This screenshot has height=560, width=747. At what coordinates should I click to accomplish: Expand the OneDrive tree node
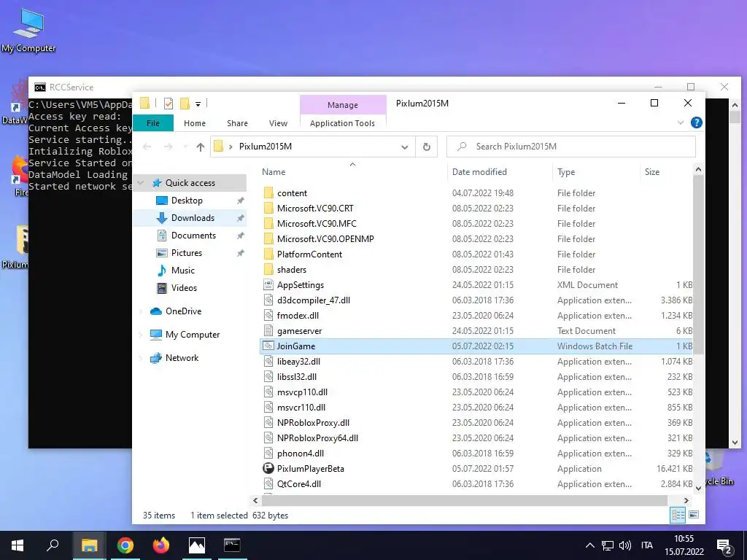141,311
